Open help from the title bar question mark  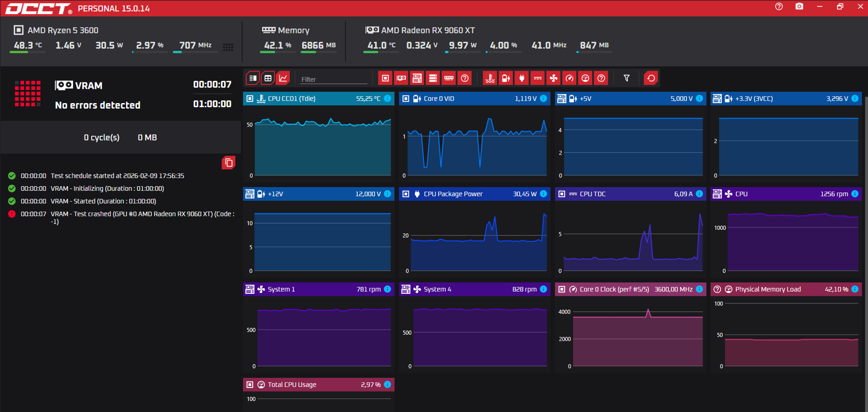tap(779, 7)
